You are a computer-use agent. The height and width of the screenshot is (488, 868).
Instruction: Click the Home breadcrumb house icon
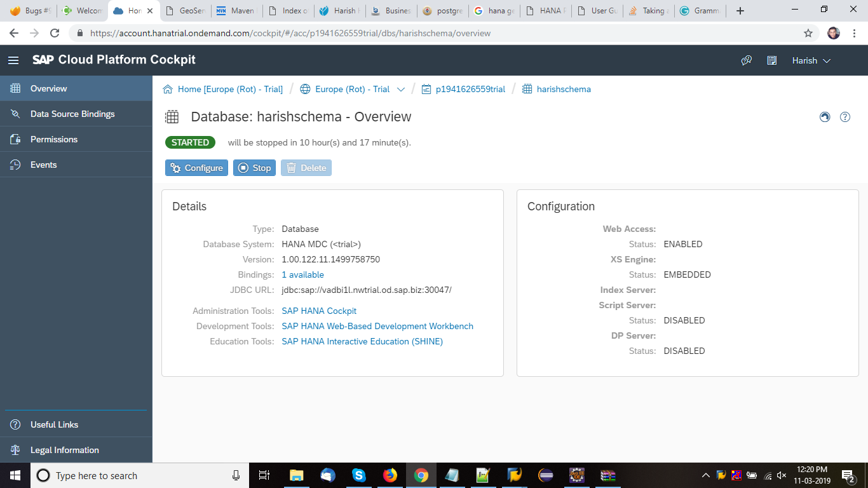click(x=168, y=89)
